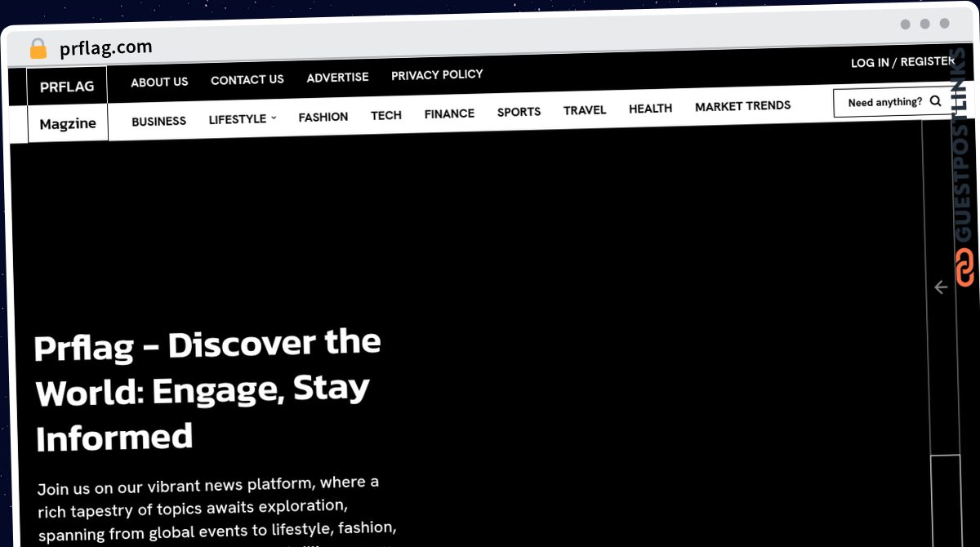
Task: Select the Fashion category
Action: click(323, 117)
